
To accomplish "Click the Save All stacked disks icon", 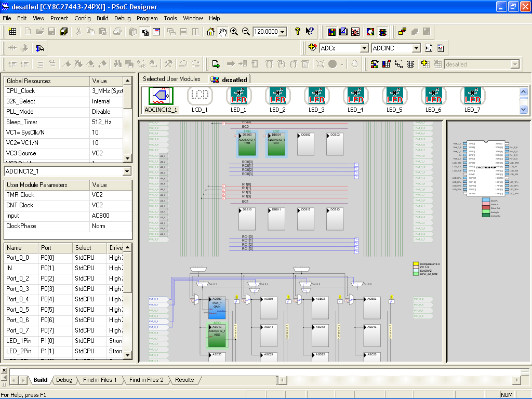I will [63, 32].
